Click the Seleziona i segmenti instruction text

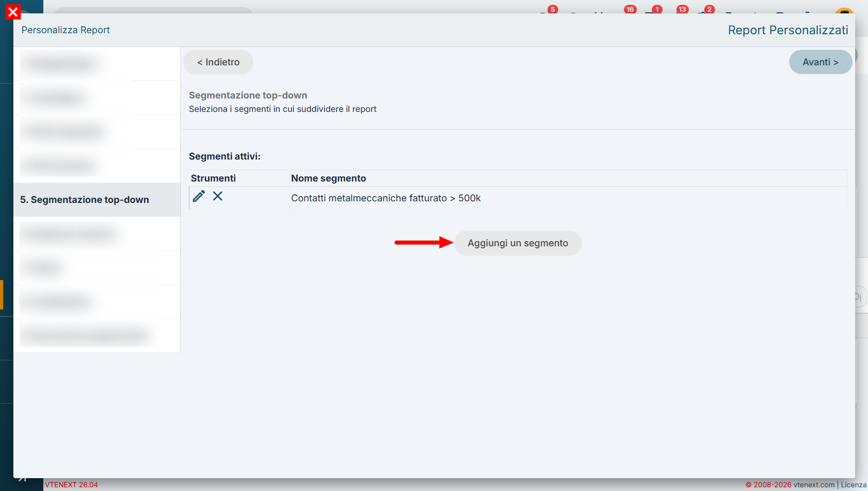(x=283, y=109)
